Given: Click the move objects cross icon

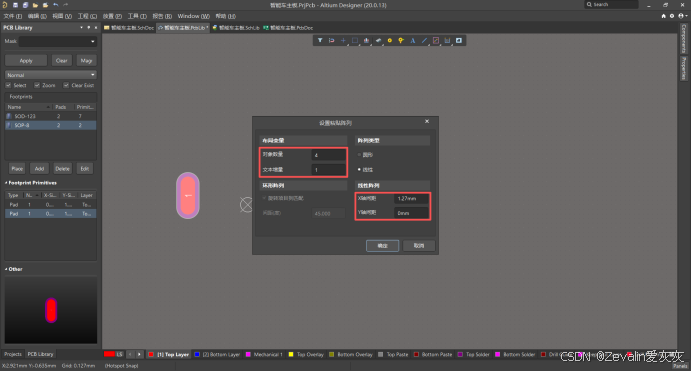Looking at the screenshot, I should pos(343,41).
